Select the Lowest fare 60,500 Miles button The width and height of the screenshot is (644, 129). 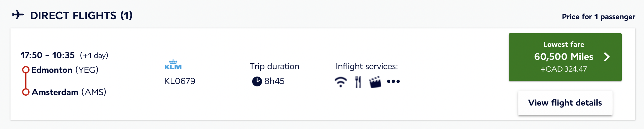[x=564, y=57]
